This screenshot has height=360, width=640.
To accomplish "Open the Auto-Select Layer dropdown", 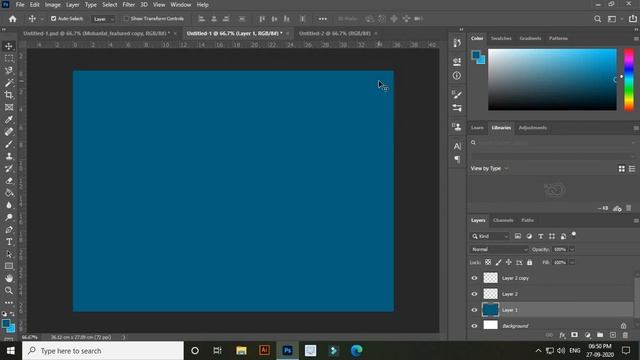I will [x=103, y=19].
